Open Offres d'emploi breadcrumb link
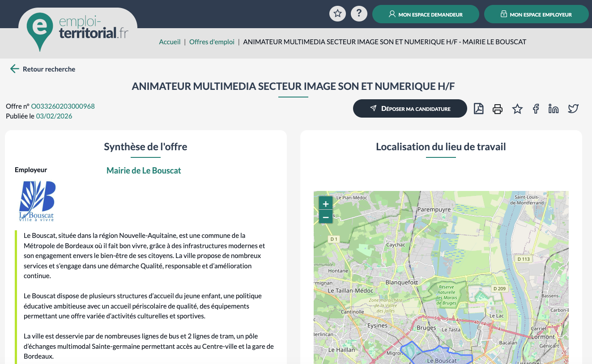 (x=212, y=42)
